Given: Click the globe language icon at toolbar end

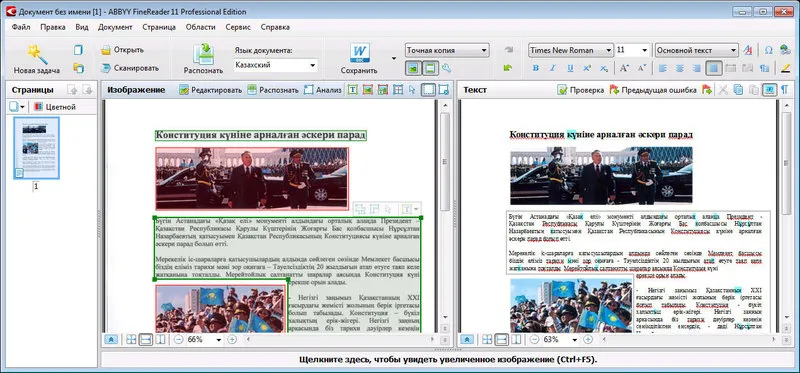Looking at the screenshot, I should tap(785, 50).
